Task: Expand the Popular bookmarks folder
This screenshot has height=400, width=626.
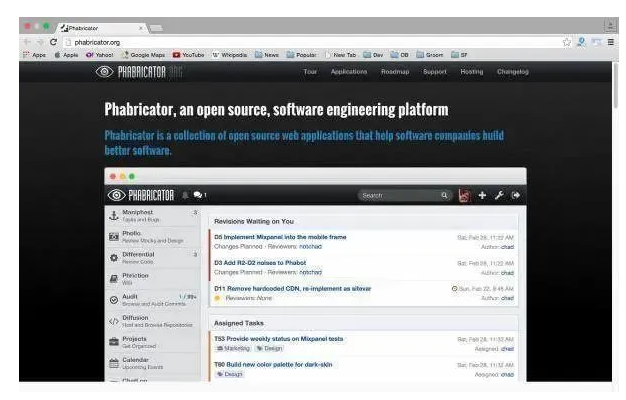Action: [x=301, y=55]
